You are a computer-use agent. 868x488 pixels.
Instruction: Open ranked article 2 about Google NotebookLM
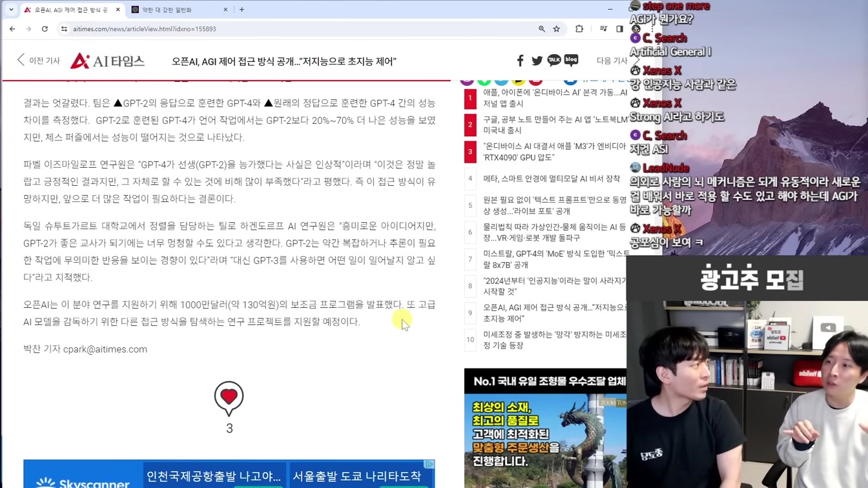pyautogui.click(x=554, y=125)
